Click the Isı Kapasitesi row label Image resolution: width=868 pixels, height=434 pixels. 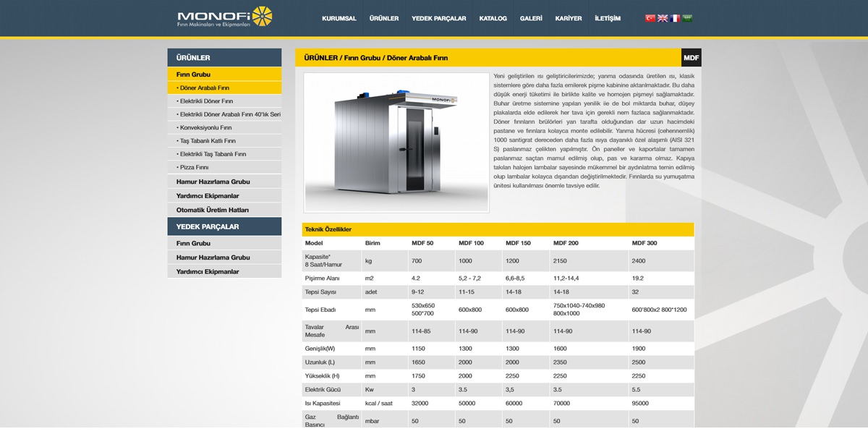click(323, 403)
